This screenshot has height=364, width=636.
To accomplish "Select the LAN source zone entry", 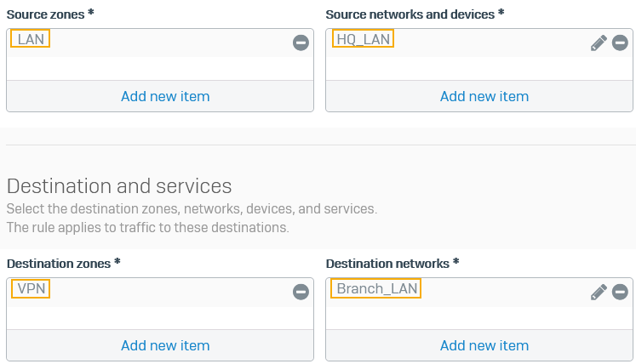I will [x=31, y=39].
